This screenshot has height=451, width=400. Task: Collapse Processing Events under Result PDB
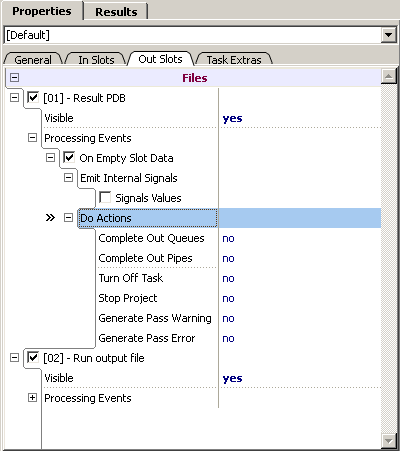point(32,138)
